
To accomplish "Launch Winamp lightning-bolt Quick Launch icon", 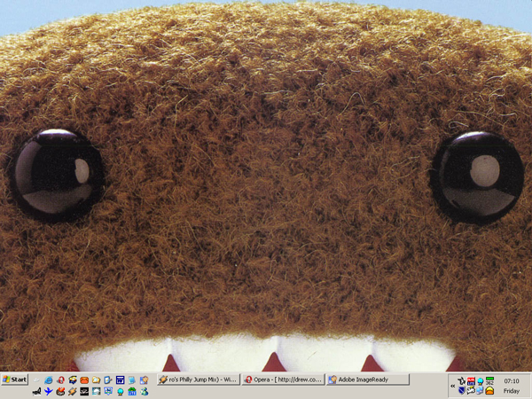I will (x=73, y=391).
